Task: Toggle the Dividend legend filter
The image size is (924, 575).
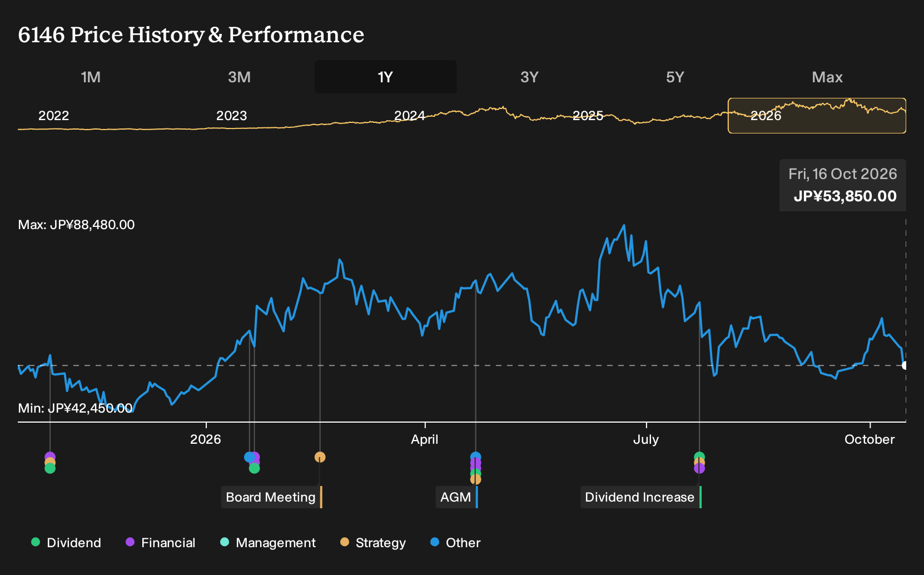Action: pos(66,543)
